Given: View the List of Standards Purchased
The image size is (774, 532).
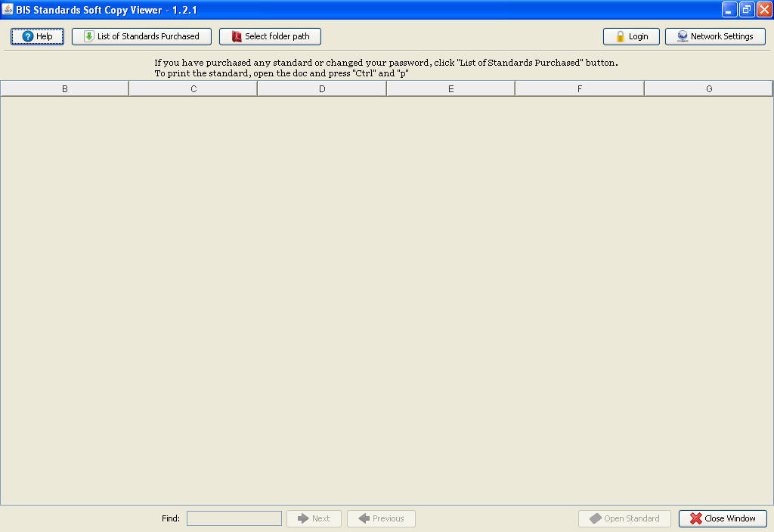Looking at the screenshot, I should 141,36.
